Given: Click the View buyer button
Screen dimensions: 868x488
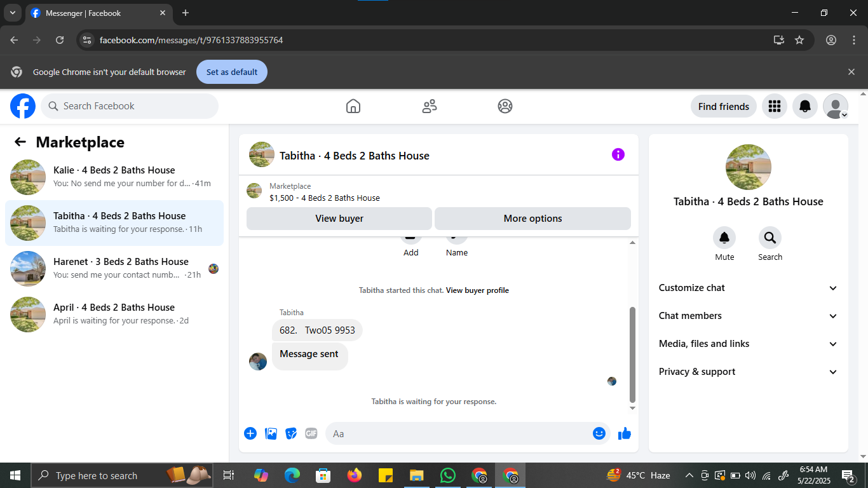Looking at the screenshot, I should pos(339,219).
